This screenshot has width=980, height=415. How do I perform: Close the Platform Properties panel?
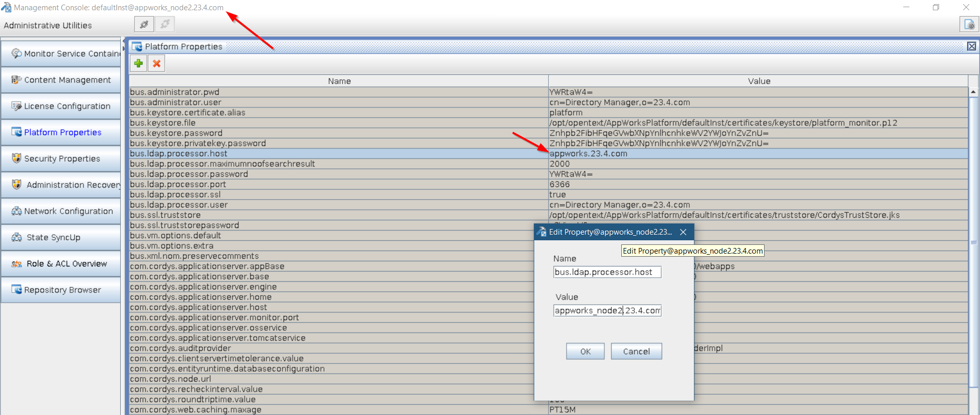pyautogui.click(x=971, y=47)
